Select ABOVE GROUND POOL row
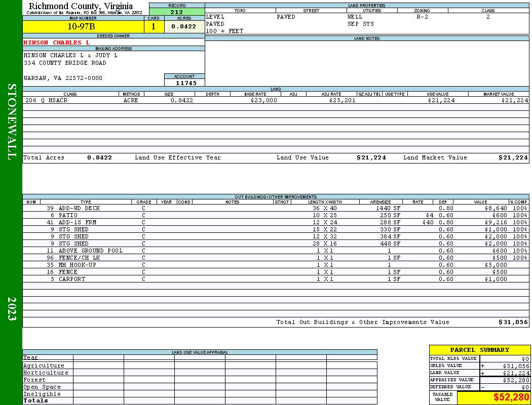Viewport: 532px width, 405px height. (276, 251)
